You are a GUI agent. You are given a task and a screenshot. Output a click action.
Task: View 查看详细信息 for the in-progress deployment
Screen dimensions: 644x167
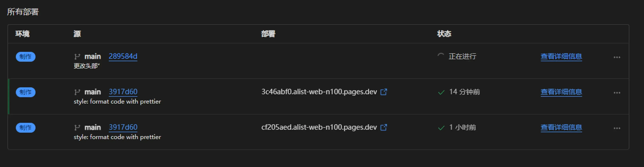pos(561,57)
